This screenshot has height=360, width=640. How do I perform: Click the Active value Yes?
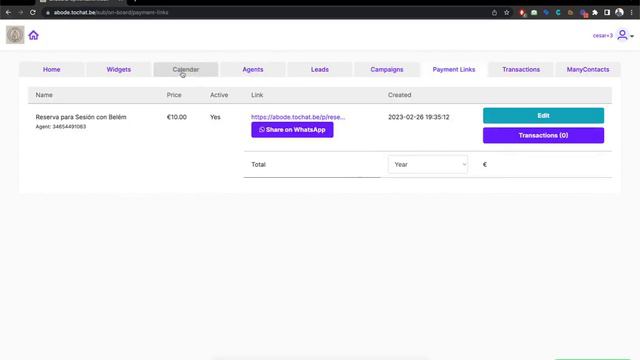click(215, 117)
